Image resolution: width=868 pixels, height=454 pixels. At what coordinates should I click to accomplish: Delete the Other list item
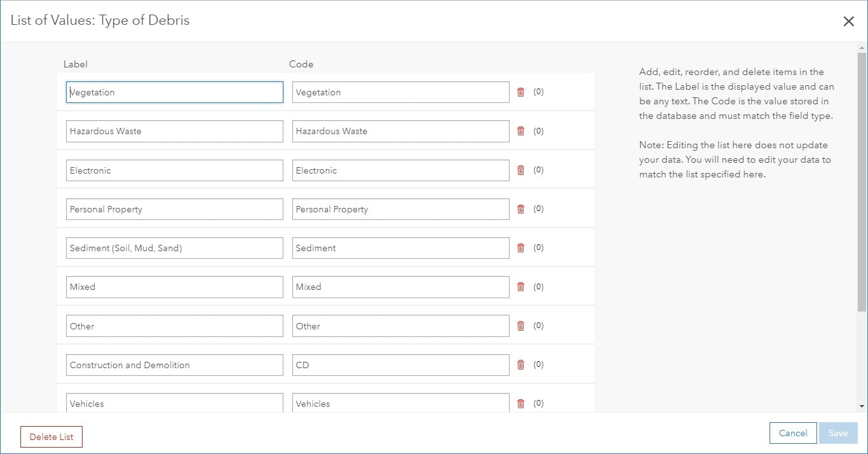[520, 326]
